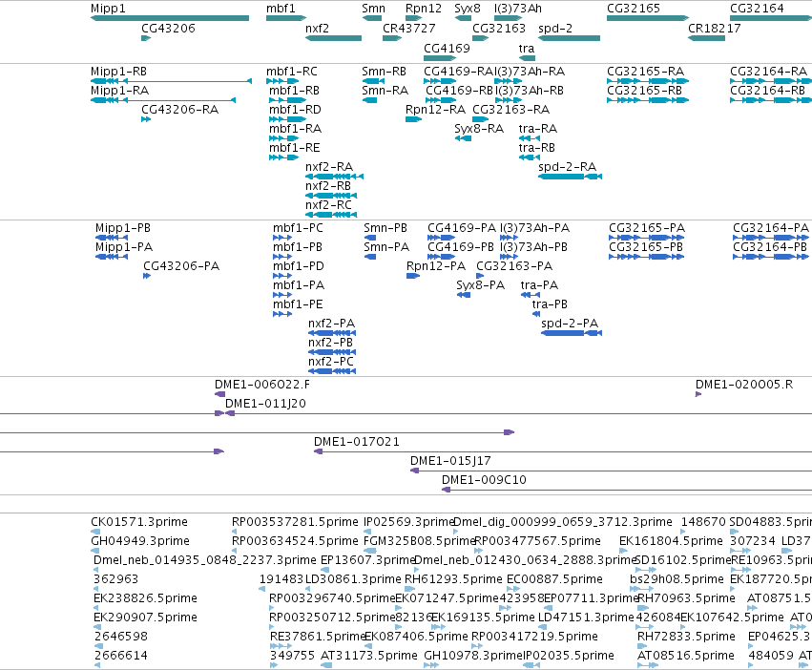Open the Smn gene feature
This screenshot has width=812, height=670.
372,18
